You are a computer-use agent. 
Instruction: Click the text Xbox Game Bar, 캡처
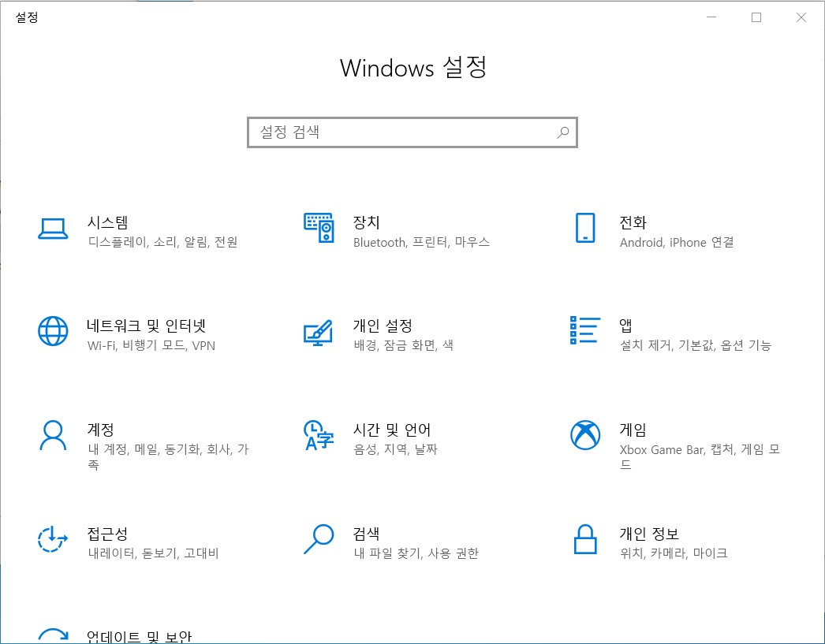(x=678, y=449)
